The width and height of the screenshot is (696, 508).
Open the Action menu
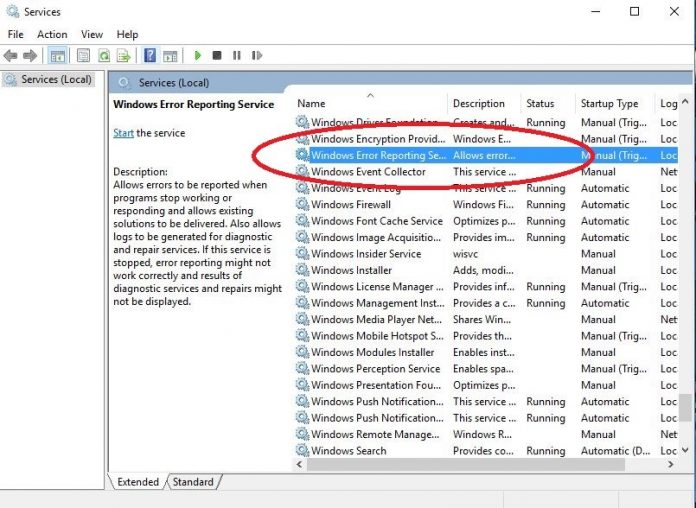tap(52, 34)
